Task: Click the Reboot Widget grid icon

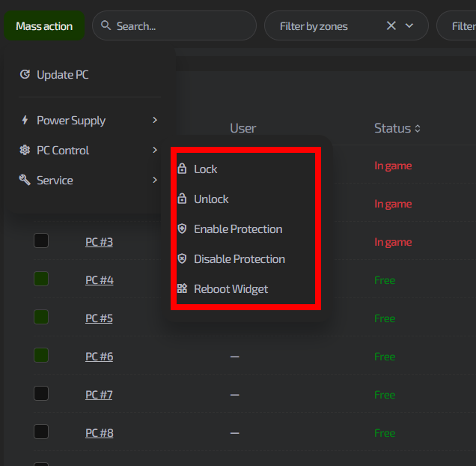Action: 182,289
